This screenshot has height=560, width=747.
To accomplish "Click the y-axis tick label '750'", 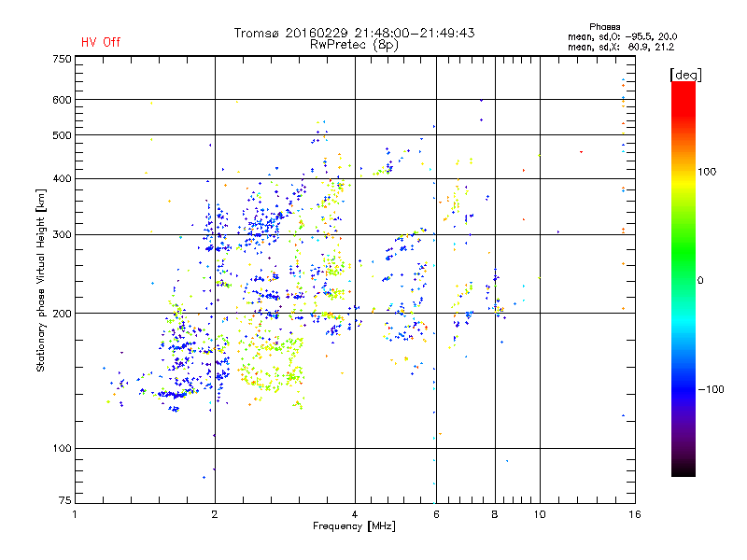I will point(62,59).
